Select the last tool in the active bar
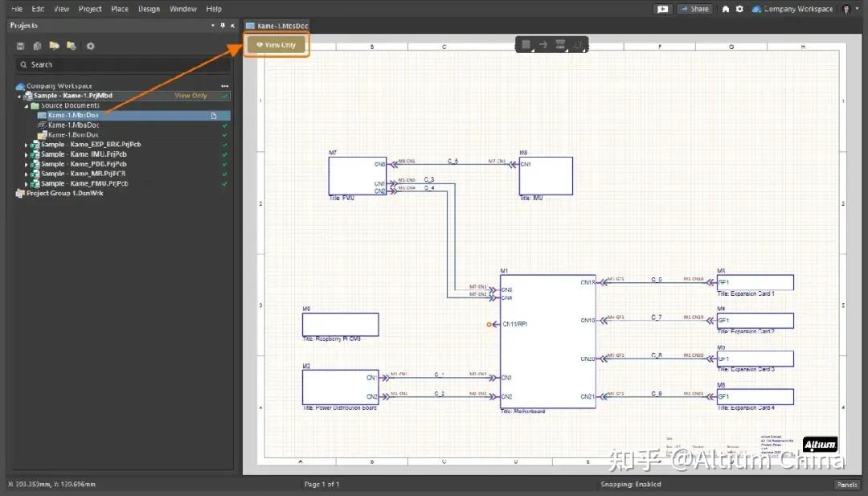The image size is (868, 496). (x=578, y=44)
